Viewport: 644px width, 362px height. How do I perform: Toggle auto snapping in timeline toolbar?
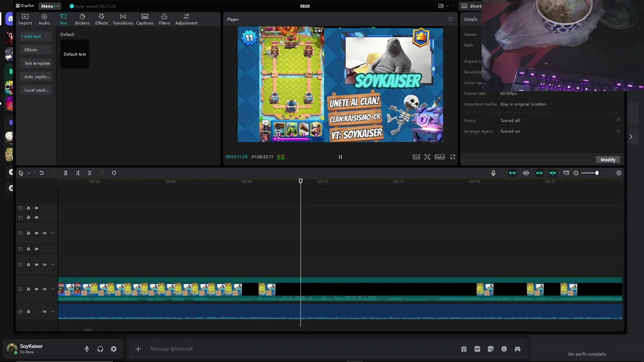pos(526,173)
